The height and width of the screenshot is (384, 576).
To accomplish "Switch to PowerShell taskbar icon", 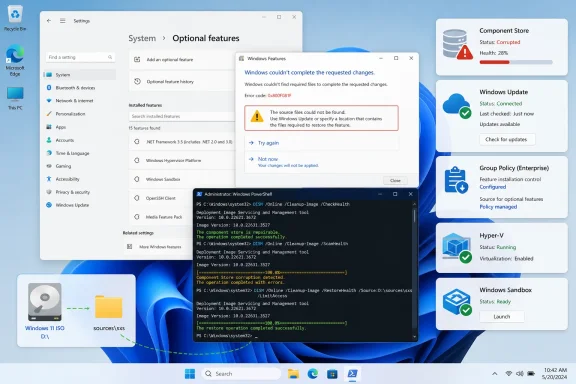I will point(352,374).
